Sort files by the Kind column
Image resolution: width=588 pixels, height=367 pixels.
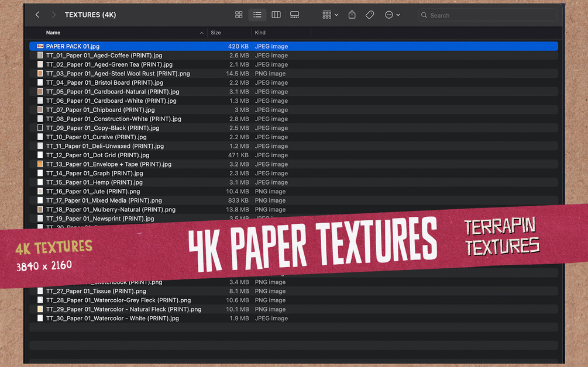tap(260, 33)
